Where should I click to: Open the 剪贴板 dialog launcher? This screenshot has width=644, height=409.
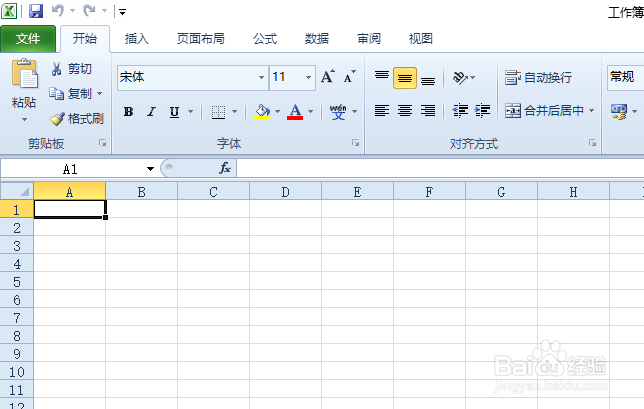click(x=102, y=143)
